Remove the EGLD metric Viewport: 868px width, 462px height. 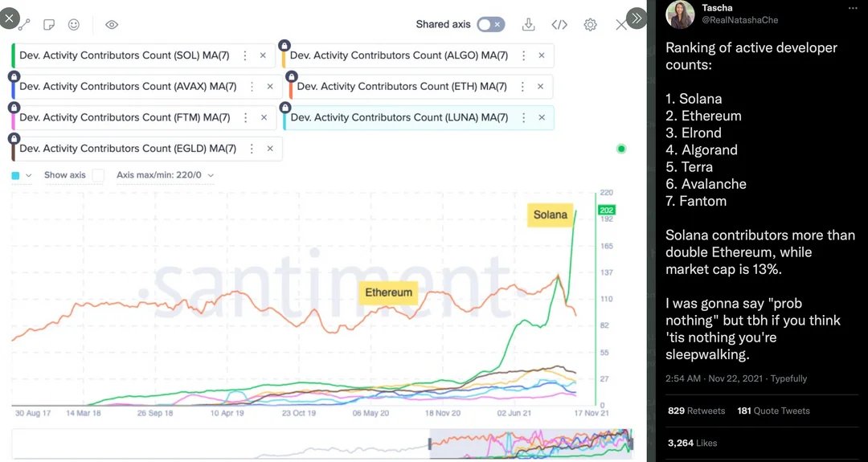pos(270,149)
